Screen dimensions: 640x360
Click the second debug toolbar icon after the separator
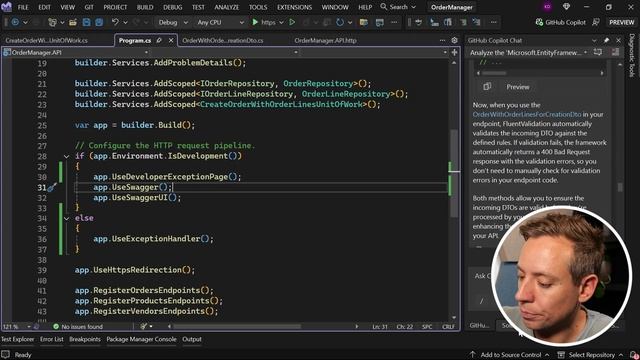434,22
